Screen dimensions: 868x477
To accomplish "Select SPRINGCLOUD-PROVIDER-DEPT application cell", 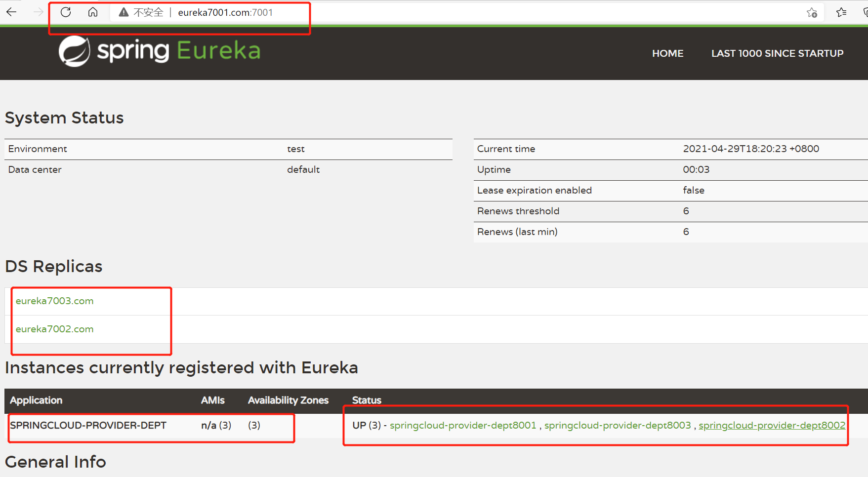I will [88, 425].
